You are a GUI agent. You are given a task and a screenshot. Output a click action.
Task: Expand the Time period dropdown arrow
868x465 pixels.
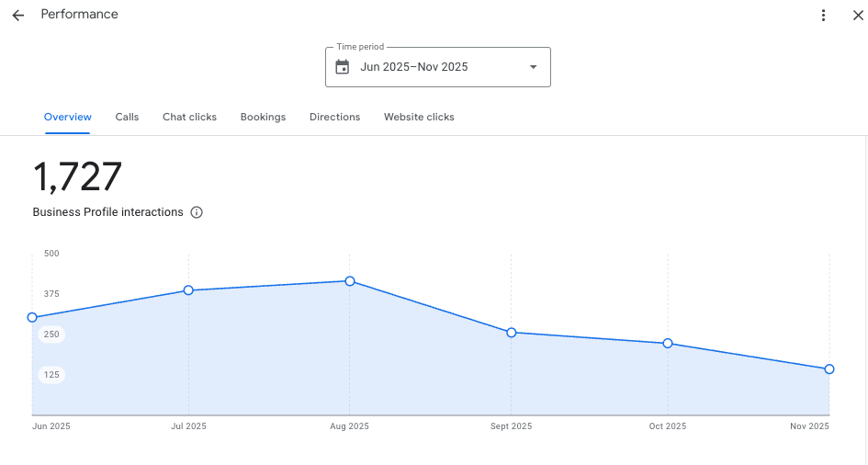point(533,67)
